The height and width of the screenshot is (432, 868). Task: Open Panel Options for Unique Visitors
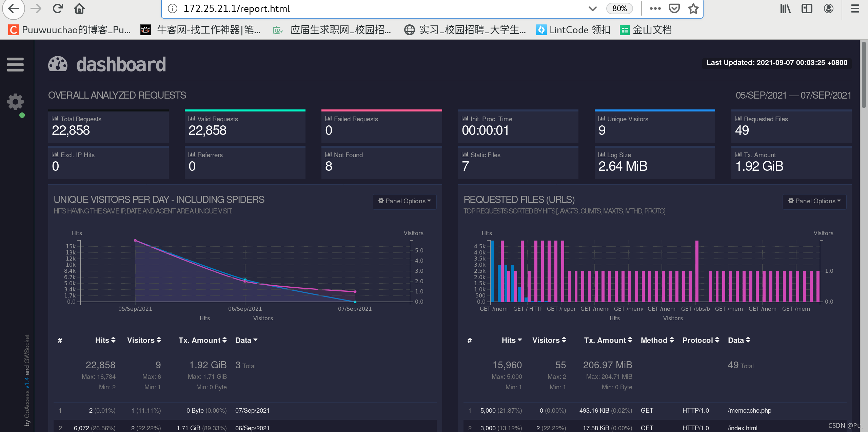tap(405, 201)
